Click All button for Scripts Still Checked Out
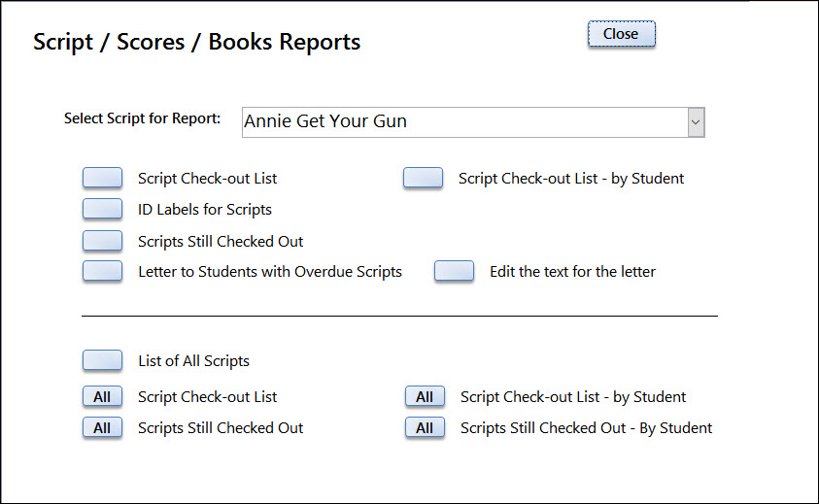Viewport: 819px width, 504px height. pyautogui.click(x=102, y=427)
